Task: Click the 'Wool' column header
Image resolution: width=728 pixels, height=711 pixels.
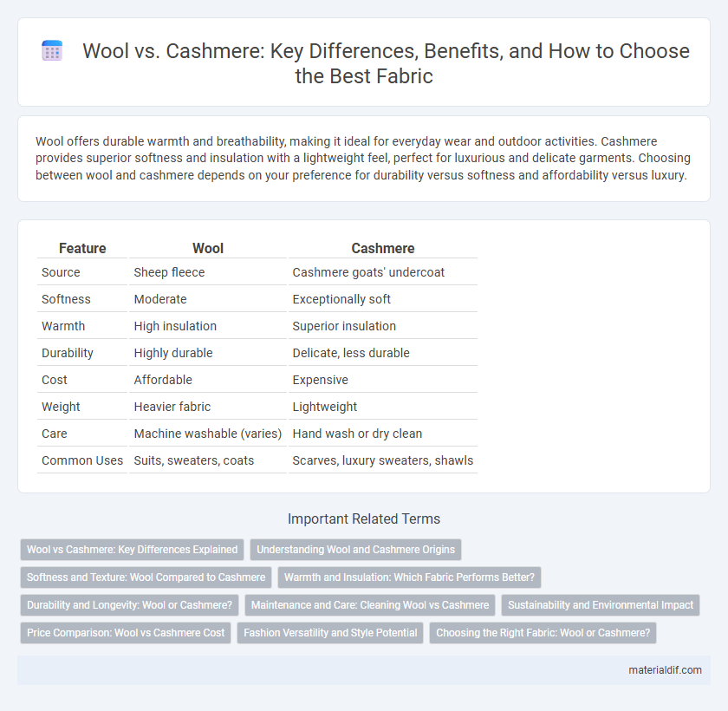Action: tap(207, 249)
